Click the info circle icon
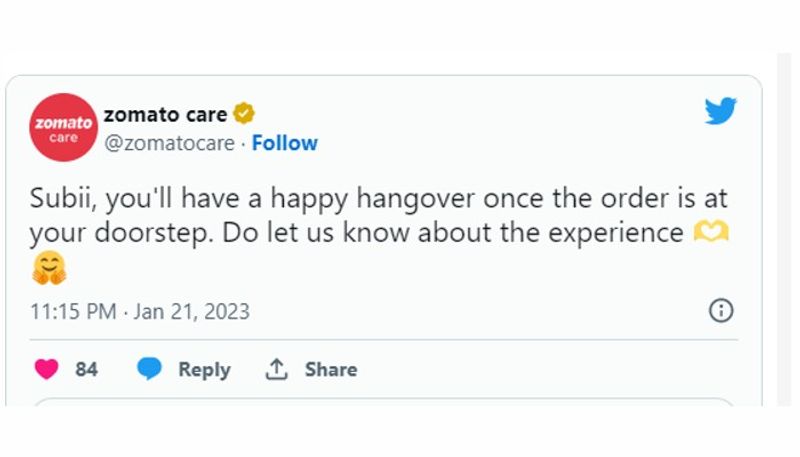The height and width of the screenshot is (457, 800). click(720, 311)
